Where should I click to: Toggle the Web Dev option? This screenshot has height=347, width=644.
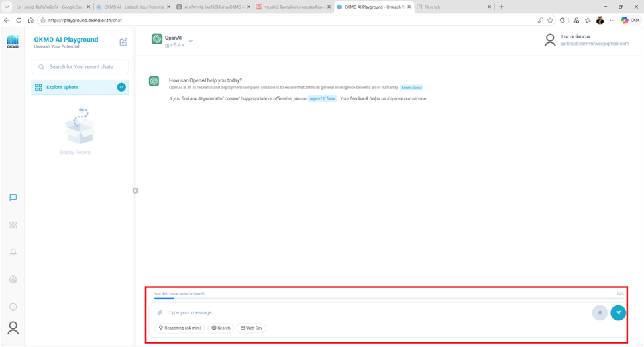pos(251,328)
